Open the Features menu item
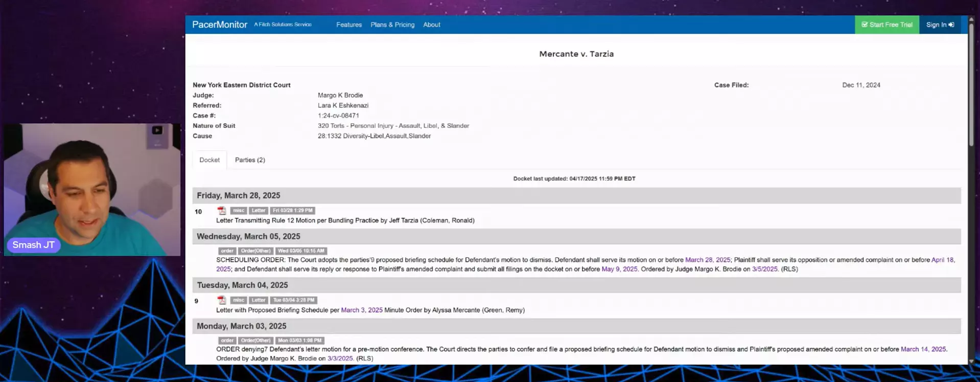Screen dimensions: 980x382 coord(349,25)
